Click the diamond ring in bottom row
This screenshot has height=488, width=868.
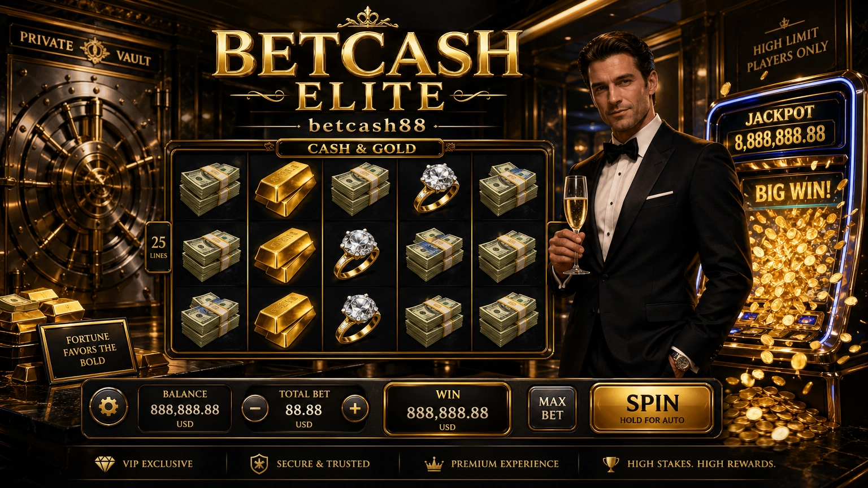coord(358,318)
